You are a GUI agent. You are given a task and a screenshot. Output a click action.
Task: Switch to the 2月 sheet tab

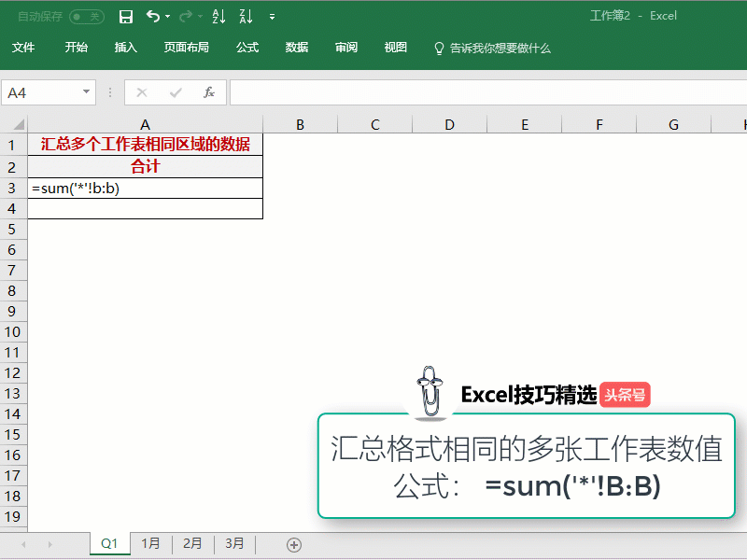[192, 544]
